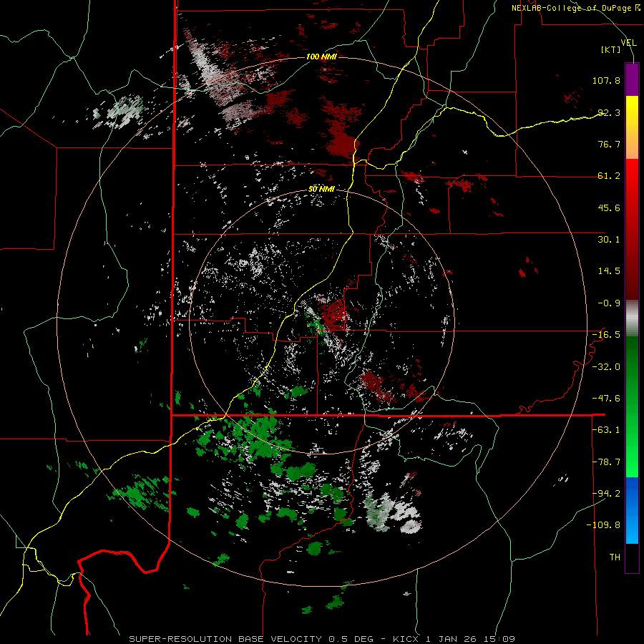Click the 50 NMI range ring label
Viewport: 644px width, 644px height.
(321, 190)
